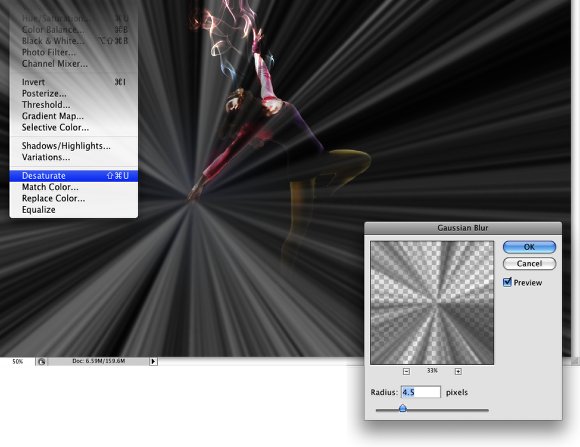Toggle Preview checkbox in Gaussian Blur
This screenshot has width=580, height=447.
coord(507,282)
